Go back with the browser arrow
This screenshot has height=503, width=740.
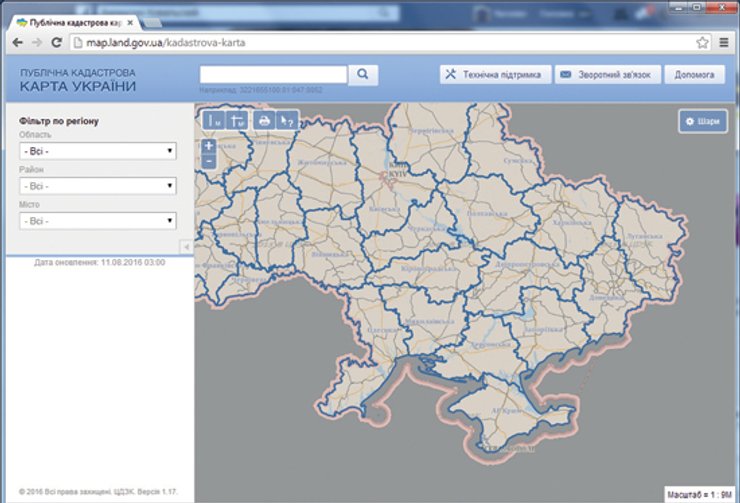[16, 43]
